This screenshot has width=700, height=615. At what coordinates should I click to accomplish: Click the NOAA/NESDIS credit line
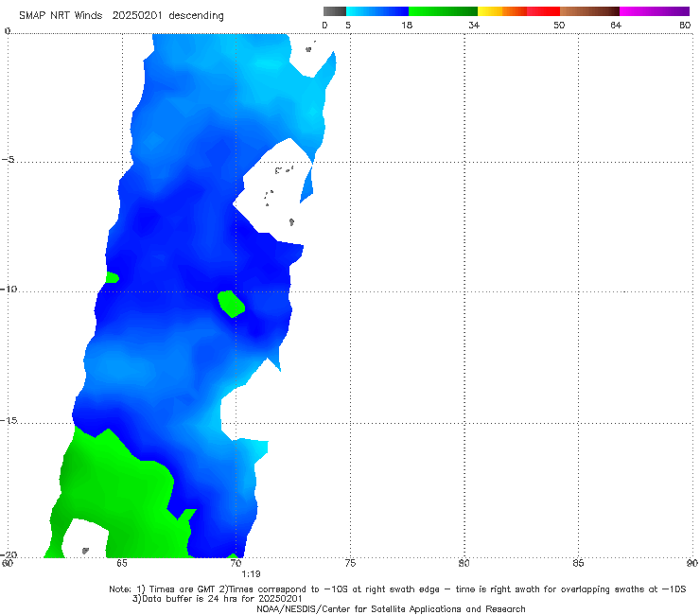[391, 609]
